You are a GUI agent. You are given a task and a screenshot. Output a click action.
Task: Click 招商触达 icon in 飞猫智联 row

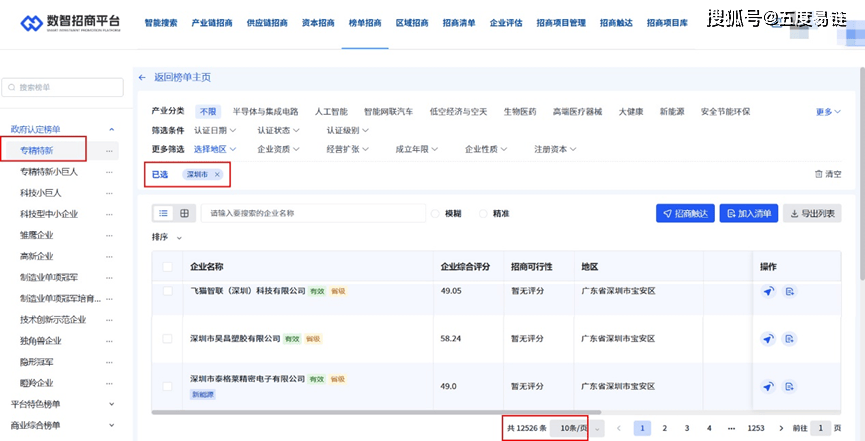768,291
